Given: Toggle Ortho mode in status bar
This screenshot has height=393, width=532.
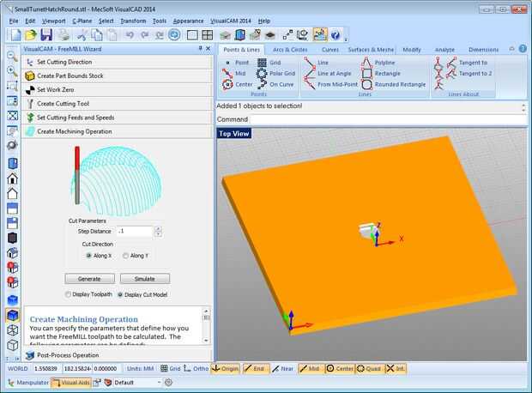Looking at the screenshot, I should click(x=196, y=369).
